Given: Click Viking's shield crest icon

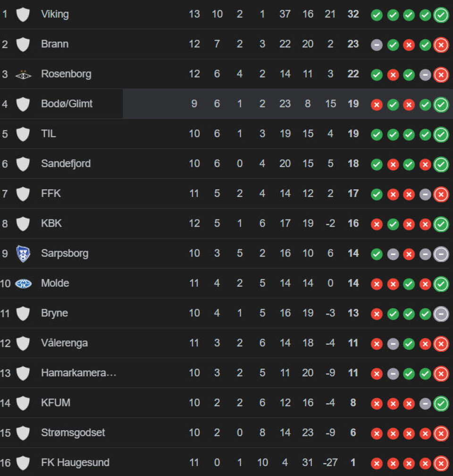Looking at the screenshot, I should click(x=23, y=15).
